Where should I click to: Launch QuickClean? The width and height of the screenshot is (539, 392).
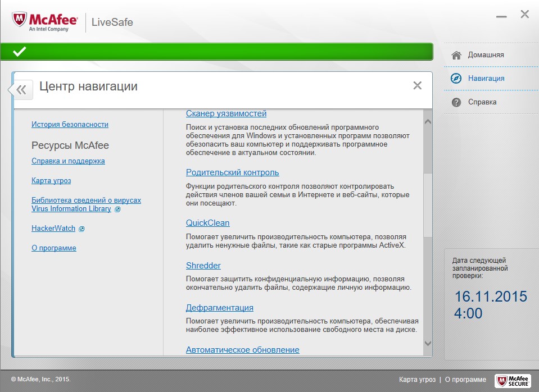click(x=207, y=222)
